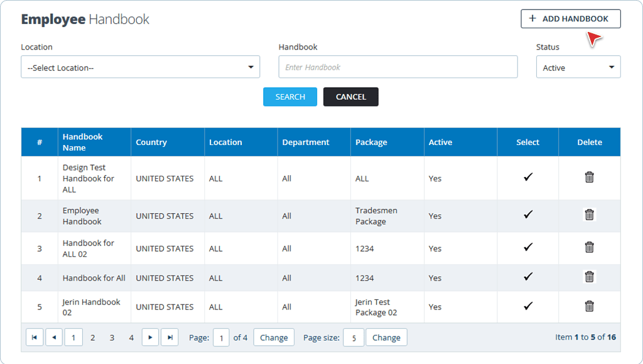Go to previous page with arrow icon

coord(54,337)
